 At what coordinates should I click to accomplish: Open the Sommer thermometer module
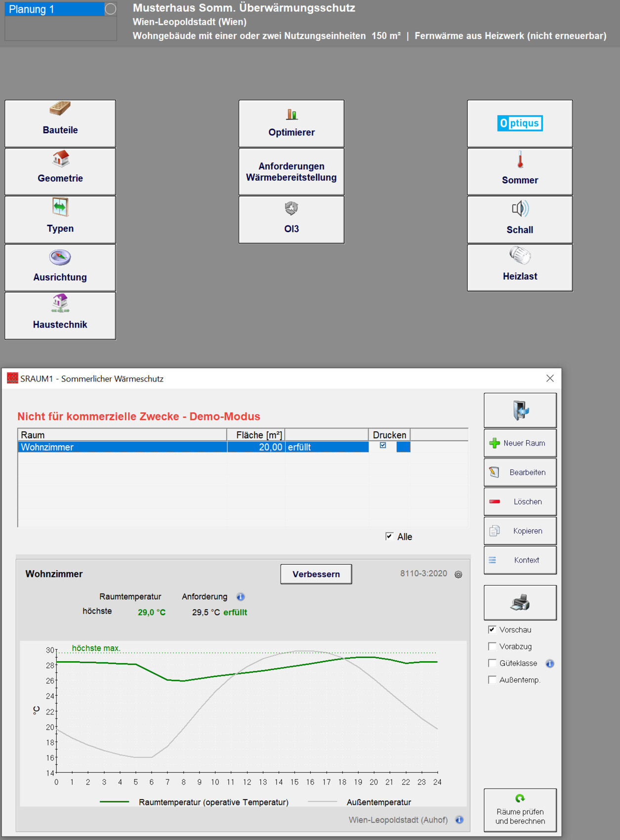pos(520,171)
